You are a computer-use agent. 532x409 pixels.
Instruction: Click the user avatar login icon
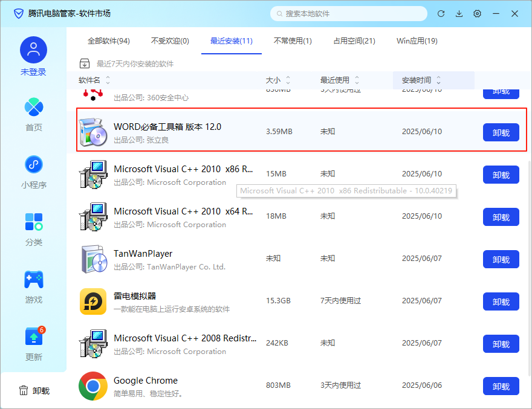(x=33, y=50)
